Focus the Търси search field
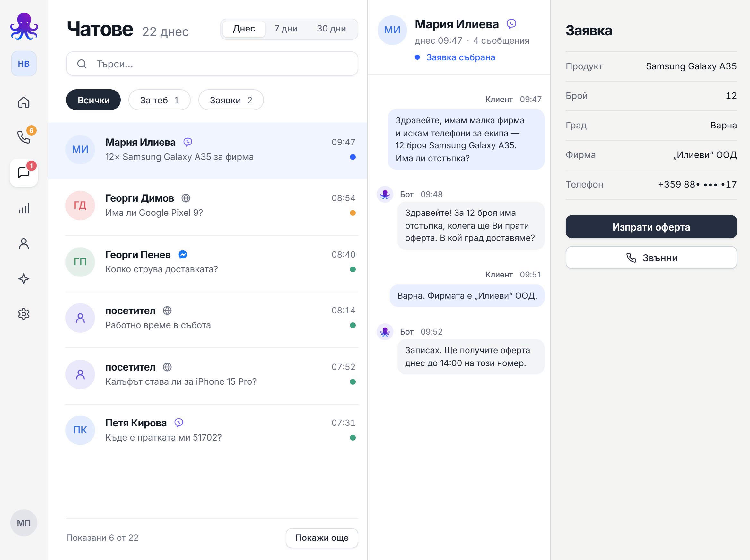Viewport: 750px width, 560px height. [212, 64]
